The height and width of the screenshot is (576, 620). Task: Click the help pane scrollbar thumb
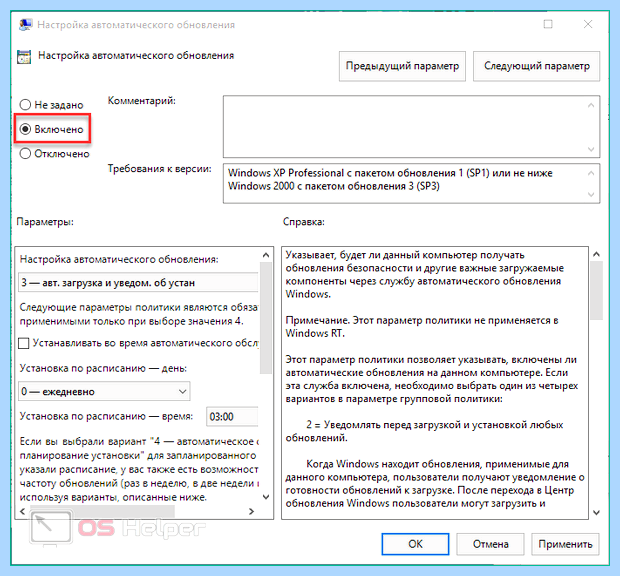point(596,291)
